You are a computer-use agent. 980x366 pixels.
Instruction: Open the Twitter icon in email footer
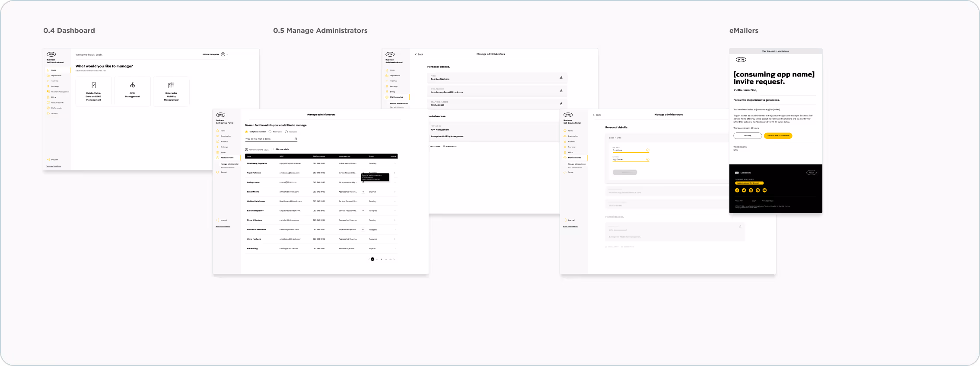[x=744, y=190]
